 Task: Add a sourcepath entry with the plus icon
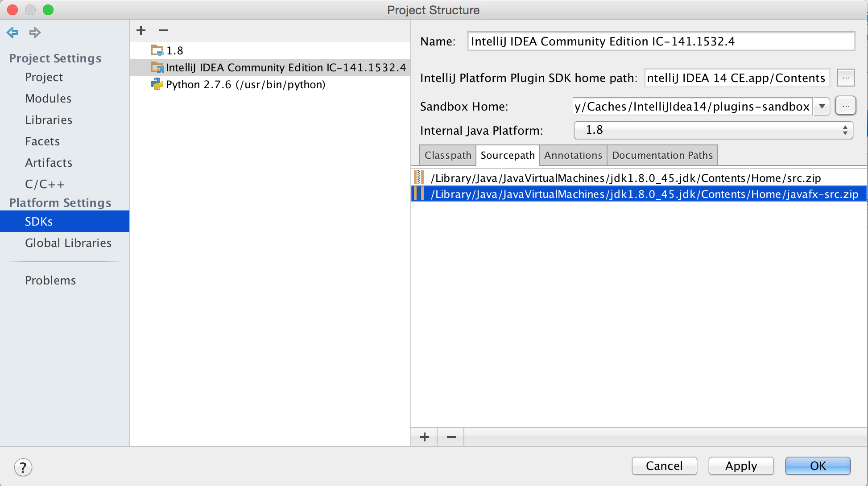(424, 437)
